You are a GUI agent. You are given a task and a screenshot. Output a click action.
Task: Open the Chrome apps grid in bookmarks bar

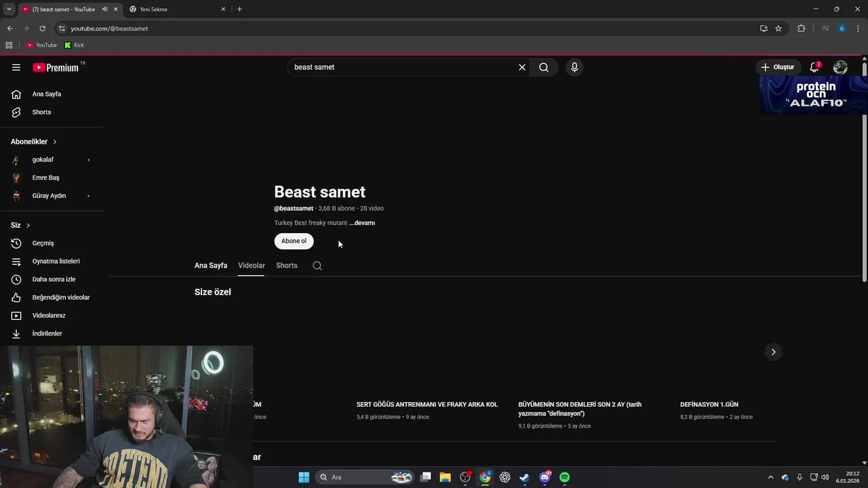point(9,45)
